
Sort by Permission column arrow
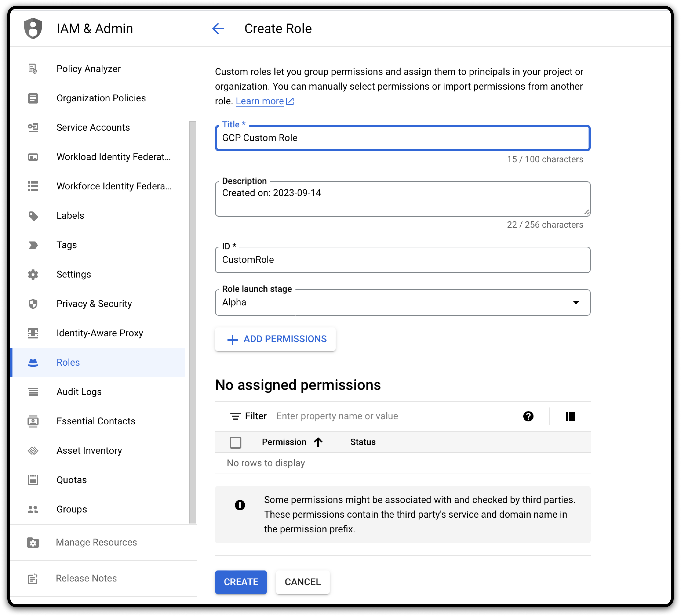pos(318,442)
